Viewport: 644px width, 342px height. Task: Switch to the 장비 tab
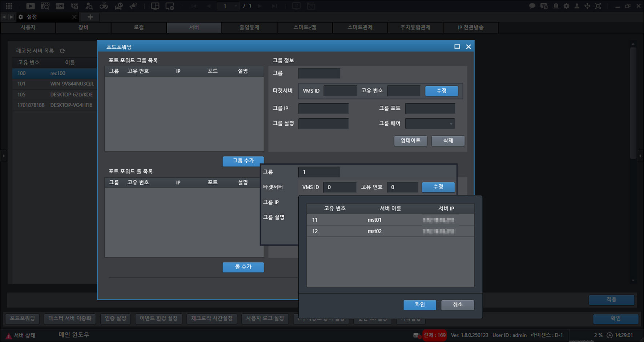click(x=83, y=27)
